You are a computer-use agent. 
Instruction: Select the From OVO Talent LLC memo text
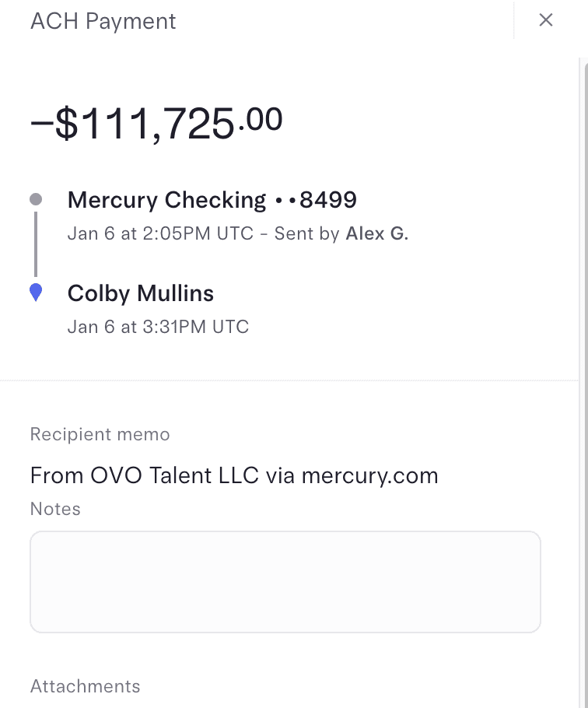144,475
